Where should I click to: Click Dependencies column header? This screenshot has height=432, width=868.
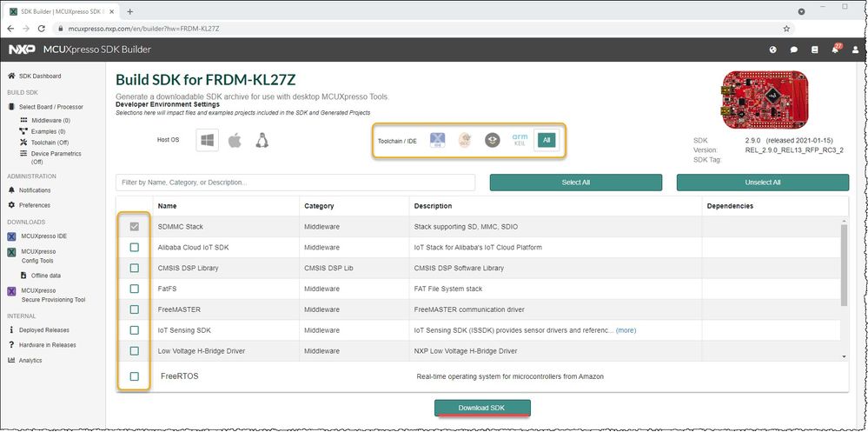[x=730, y=206]
